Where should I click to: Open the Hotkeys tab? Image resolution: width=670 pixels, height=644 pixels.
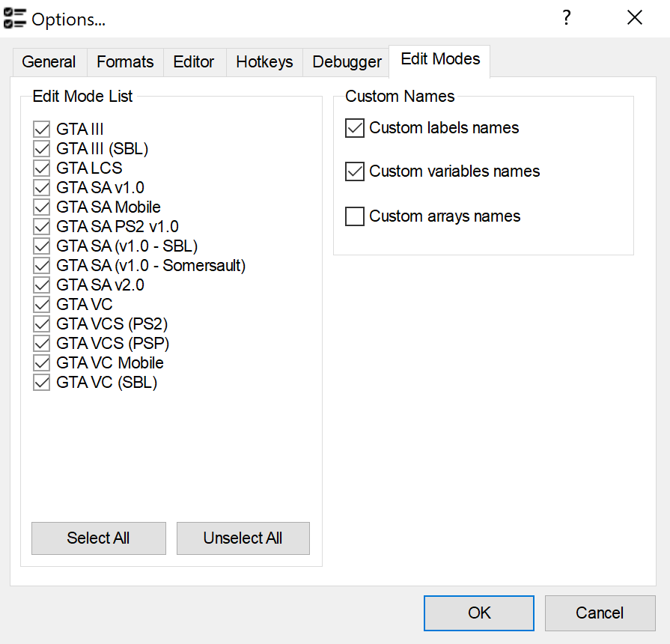[264, 62]
